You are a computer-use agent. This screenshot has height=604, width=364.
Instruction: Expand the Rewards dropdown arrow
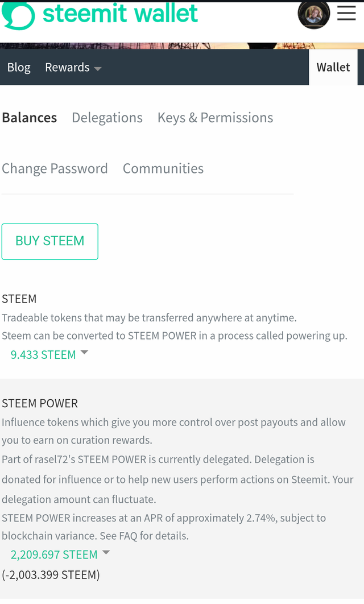click(x=98, y=69)
